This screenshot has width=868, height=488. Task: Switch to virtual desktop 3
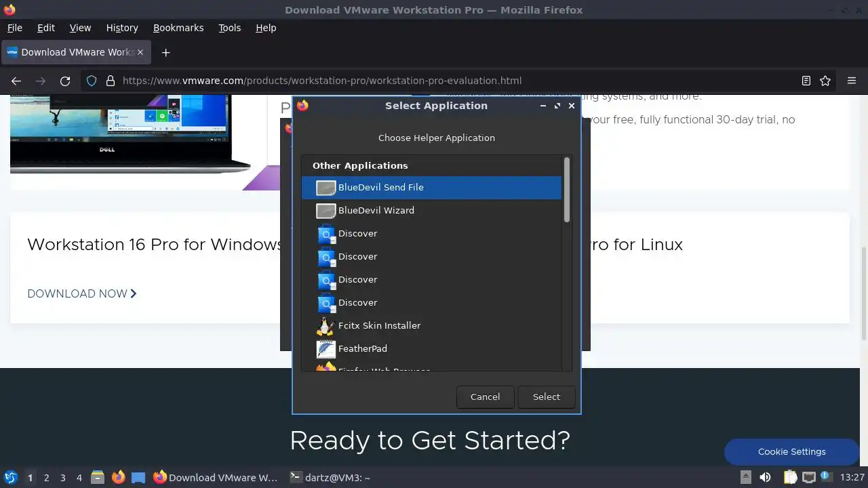click(62, 478)
